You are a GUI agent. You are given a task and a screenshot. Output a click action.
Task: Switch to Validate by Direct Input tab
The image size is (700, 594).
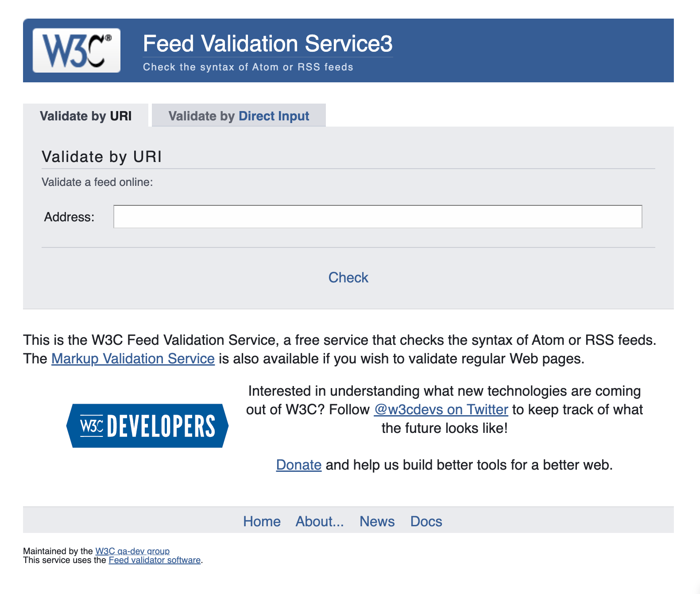(x=239, y=116)
